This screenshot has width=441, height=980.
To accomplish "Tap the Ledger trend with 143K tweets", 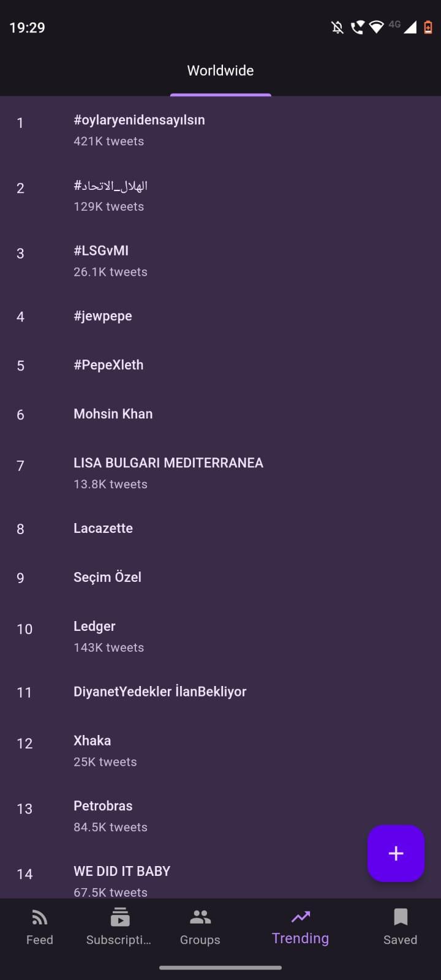I will [x=94, y=627].
